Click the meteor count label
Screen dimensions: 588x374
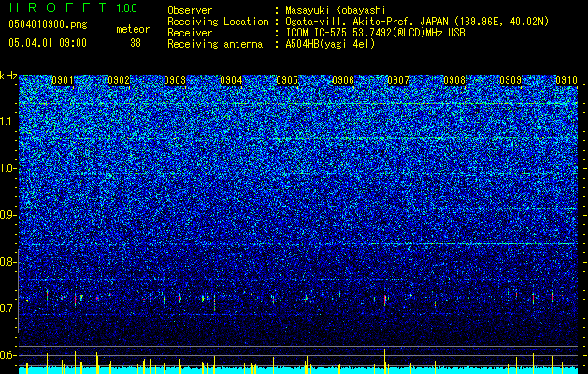click(133, 29)
